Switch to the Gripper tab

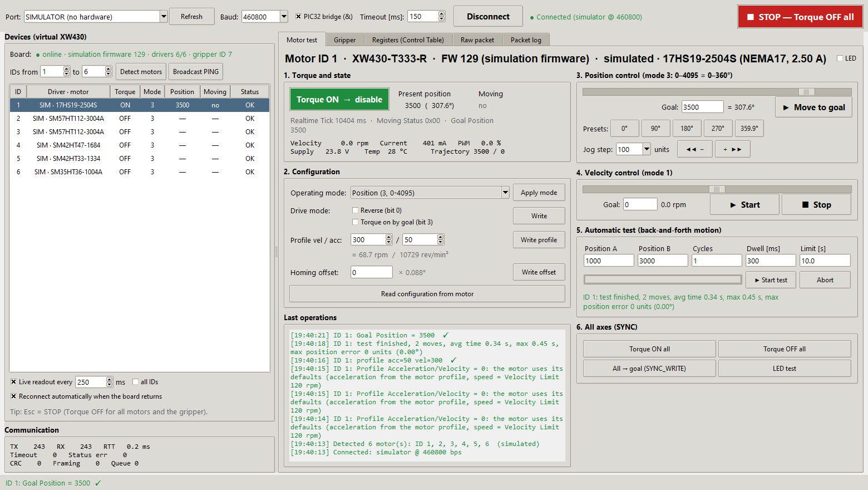pos(345,40)
